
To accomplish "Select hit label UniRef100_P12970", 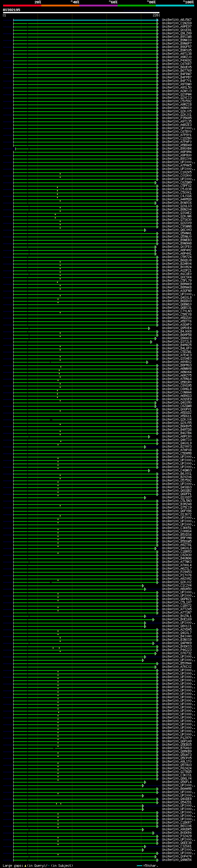I will pos(177,737).
